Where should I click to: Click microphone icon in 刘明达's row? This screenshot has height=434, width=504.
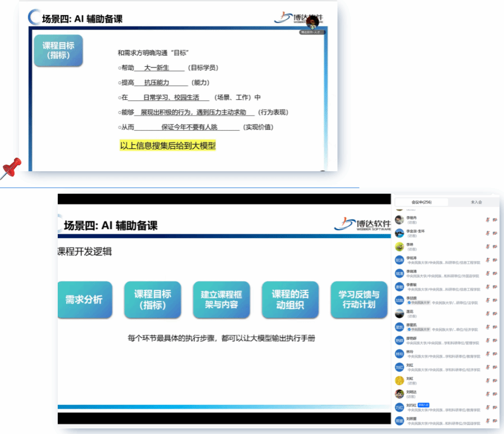487,394
